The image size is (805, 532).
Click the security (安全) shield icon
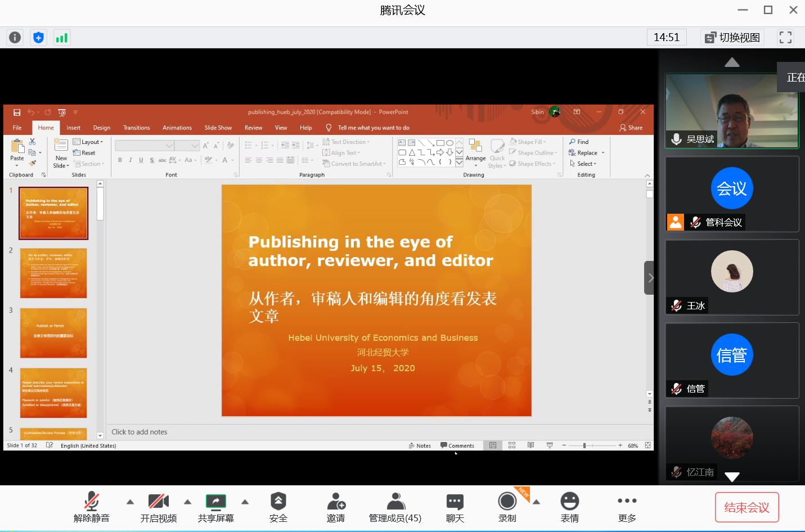[278, 502]
